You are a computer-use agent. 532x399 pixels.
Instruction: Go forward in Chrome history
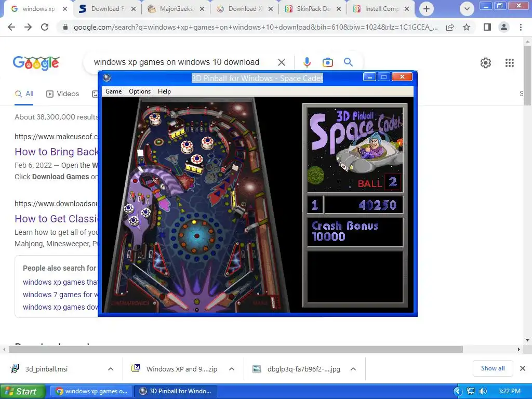[x=28, y=27]
